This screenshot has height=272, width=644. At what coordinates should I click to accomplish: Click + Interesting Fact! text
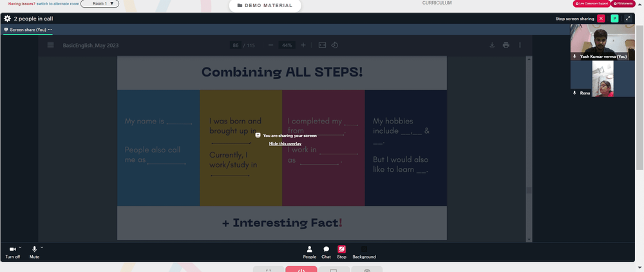(x=282, y=222)
